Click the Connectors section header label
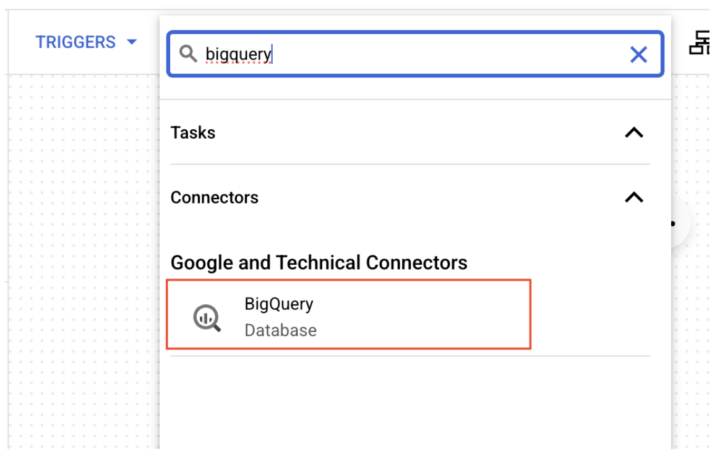Image resolution: width=720 pixels, height=459 pixels. [214, 197]
